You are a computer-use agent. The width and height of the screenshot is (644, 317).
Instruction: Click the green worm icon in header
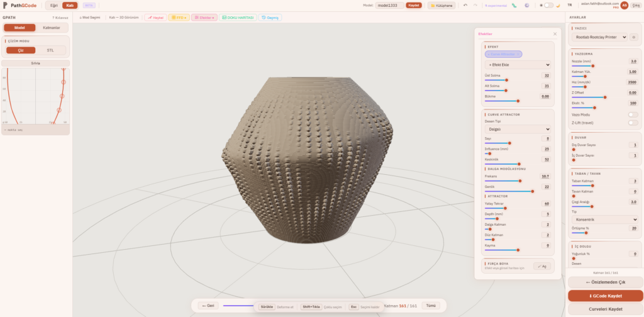tap(514, 5)
